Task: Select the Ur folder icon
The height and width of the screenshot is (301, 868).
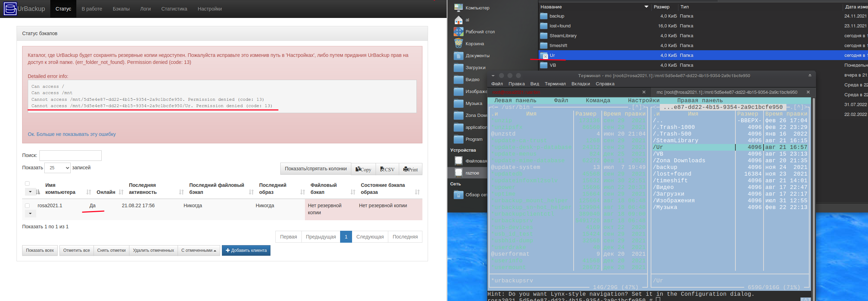Action: click(544, 55)
